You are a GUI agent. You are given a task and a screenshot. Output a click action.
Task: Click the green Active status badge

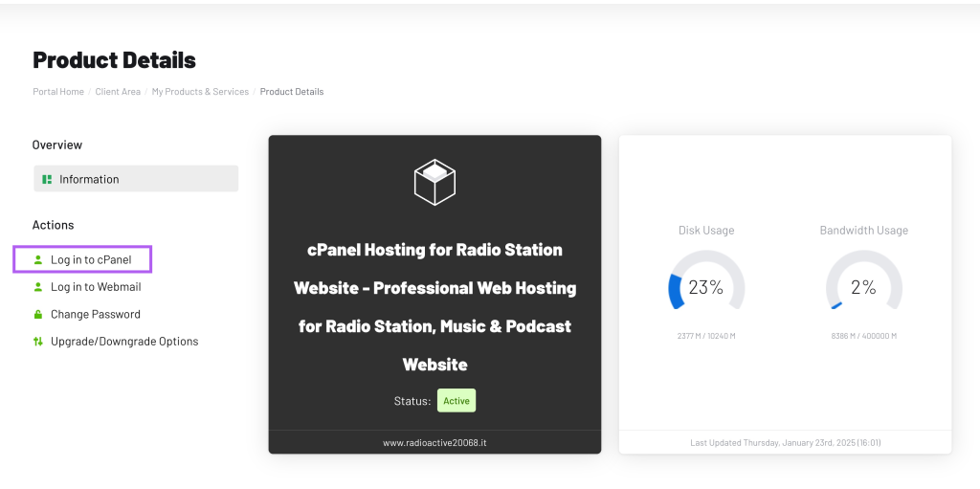pyautogui.click(x=457, y=401)
